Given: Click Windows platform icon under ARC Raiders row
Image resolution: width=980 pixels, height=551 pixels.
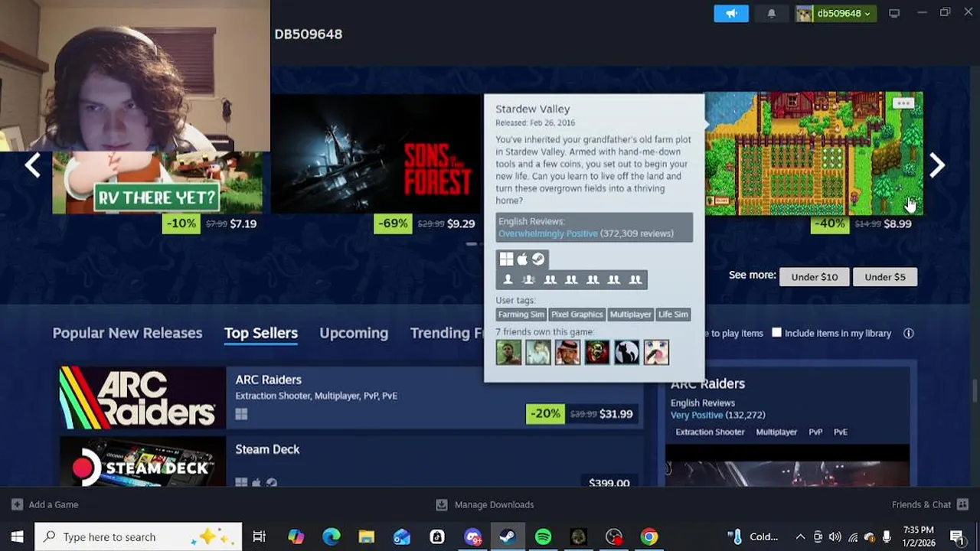Looking at the screenshot, I should (x=241, y=414).
